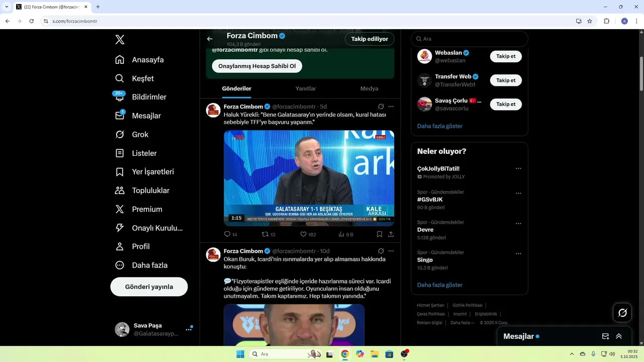Click Grok icon on Haluk Yürekli post
Viewport: 644px width, 362px height.
pos(381,107)
